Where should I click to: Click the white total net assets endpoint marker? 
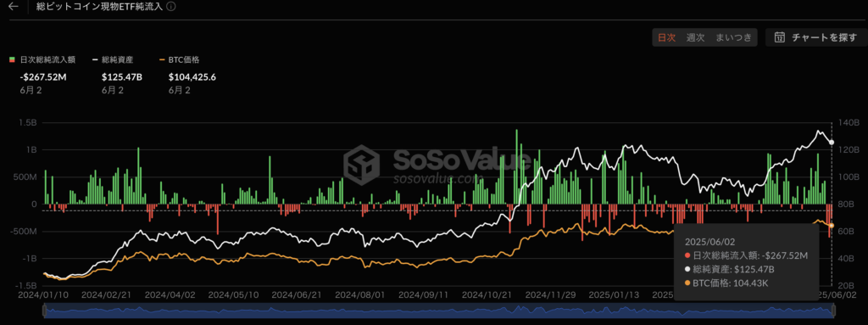click(832, 143)
